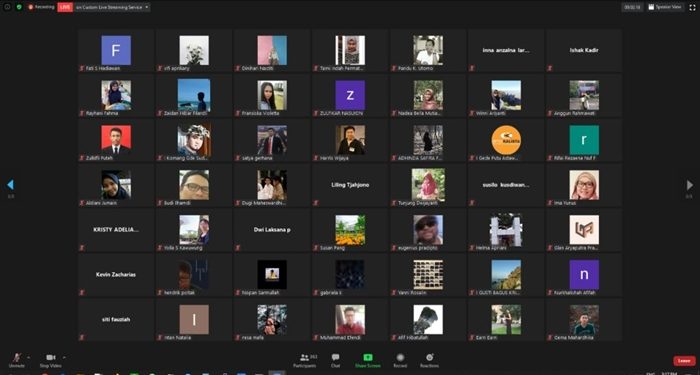
Task: Unmute the microphone
Action: [x=17, y=360]
